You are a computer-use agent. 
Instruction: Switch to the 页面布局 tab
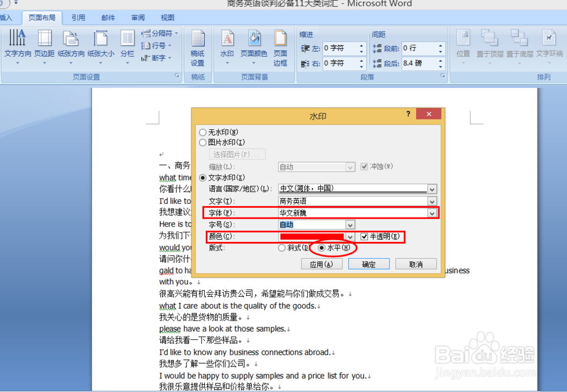pos(42,18)
